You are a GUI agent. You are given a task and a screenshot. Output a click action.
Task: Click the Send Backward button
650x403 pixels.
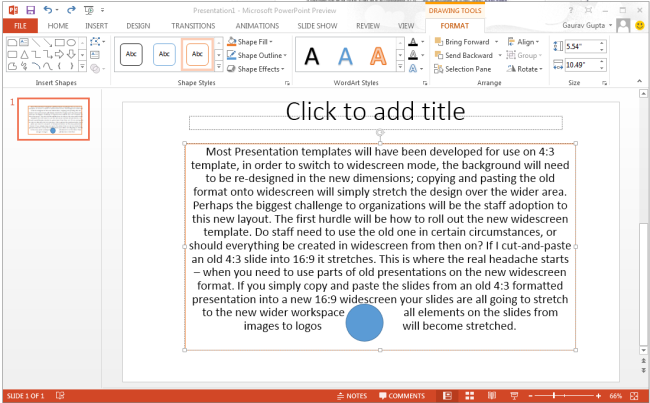click(468, 56)
